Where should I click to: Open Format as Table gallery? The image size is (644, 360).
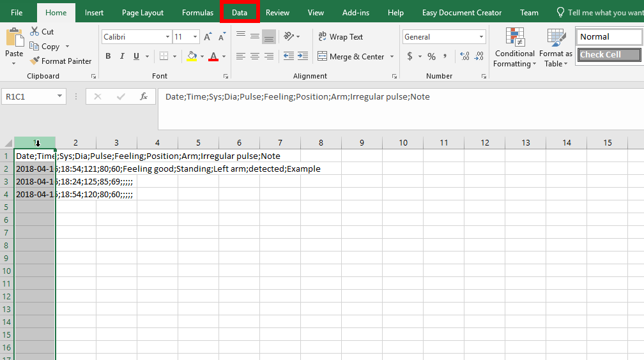pos(556,48)
